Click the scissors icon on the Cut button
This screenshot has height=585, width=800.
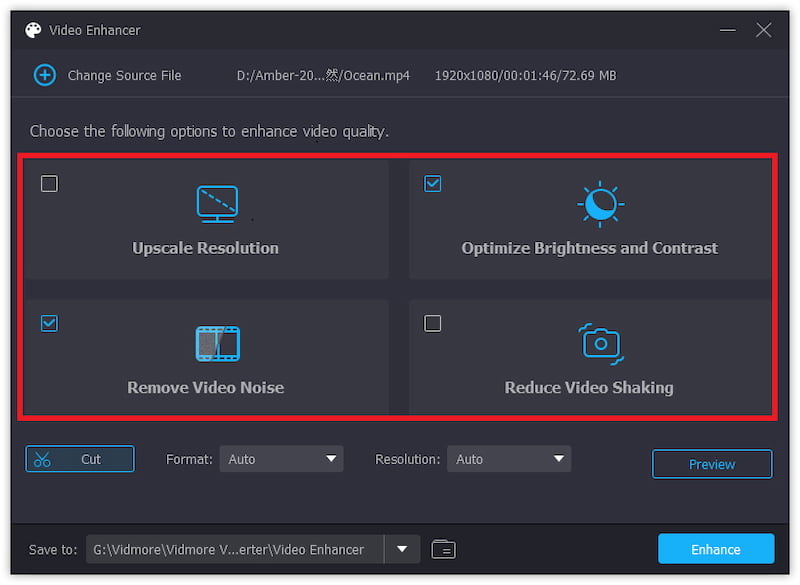[42, 459]
